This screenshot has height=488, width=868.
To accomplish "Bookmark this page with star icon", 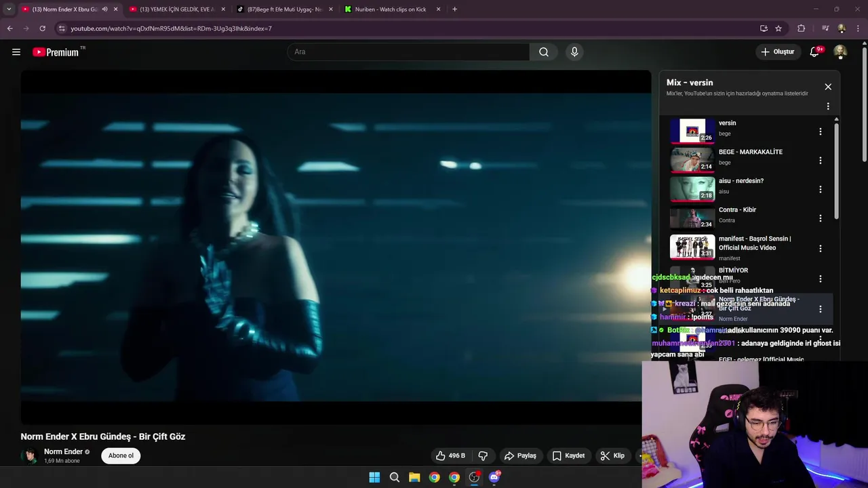I will tap(778, 28).
